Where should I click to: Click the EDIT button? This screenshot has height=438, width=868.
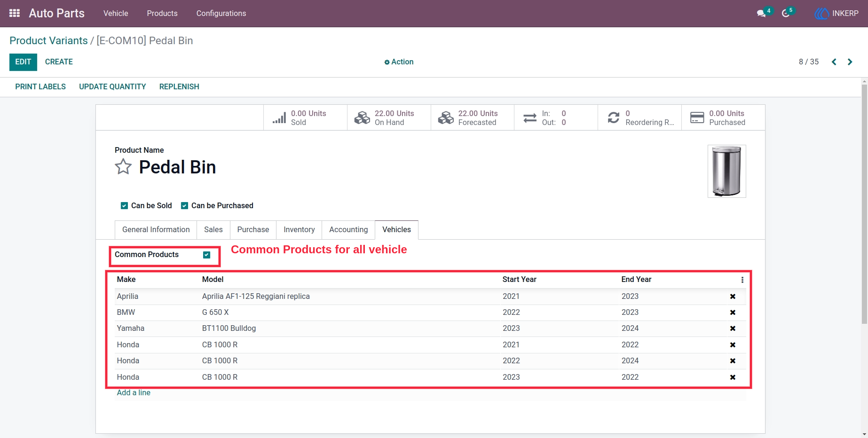[23, 62]
